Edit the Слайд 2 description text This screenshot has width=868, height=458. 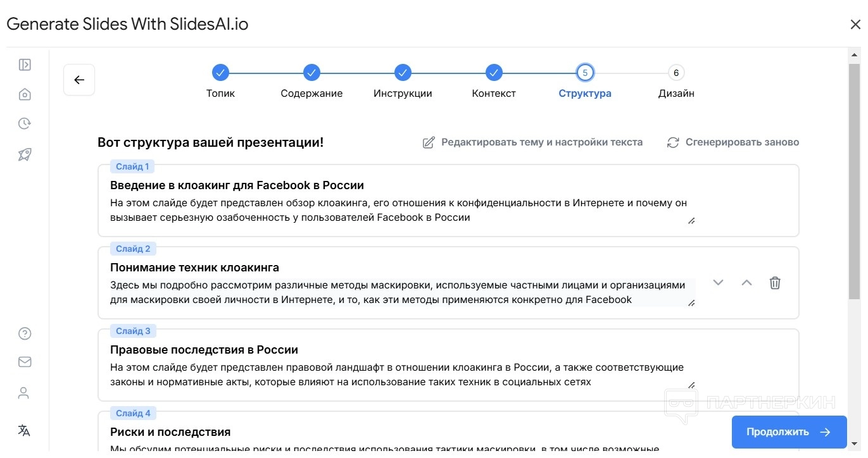click(x=403, y=292)
